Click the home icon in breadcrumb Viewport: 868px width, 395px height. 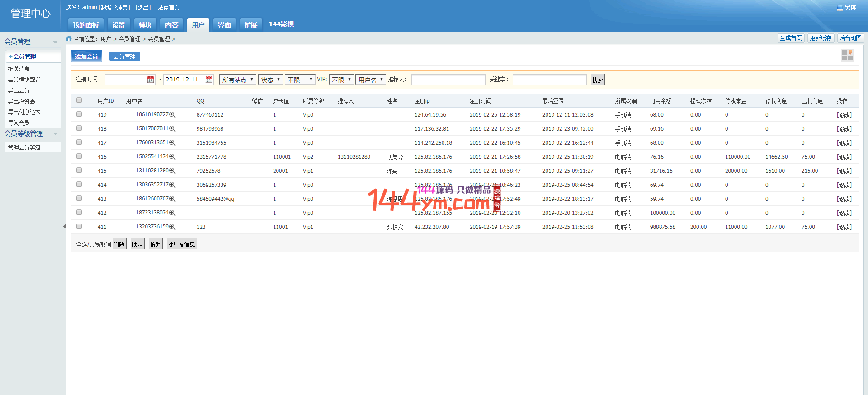tap(69, 39)
